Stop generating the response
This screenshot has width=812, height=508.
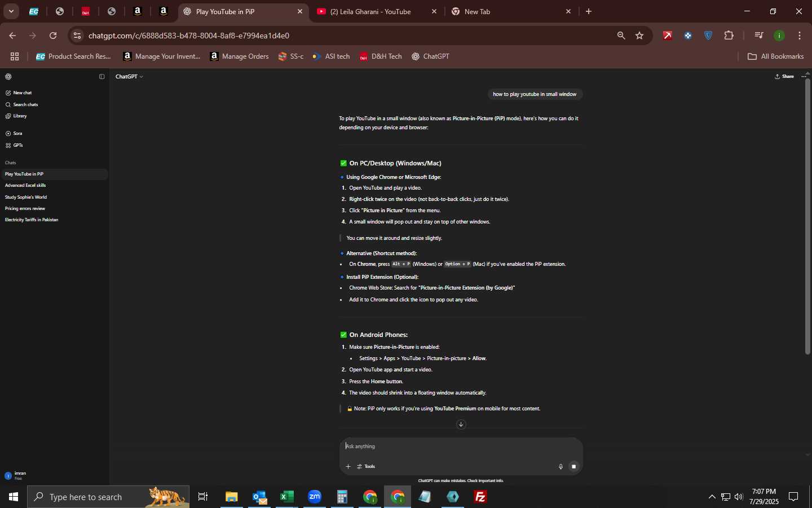[x=574, y=467]
